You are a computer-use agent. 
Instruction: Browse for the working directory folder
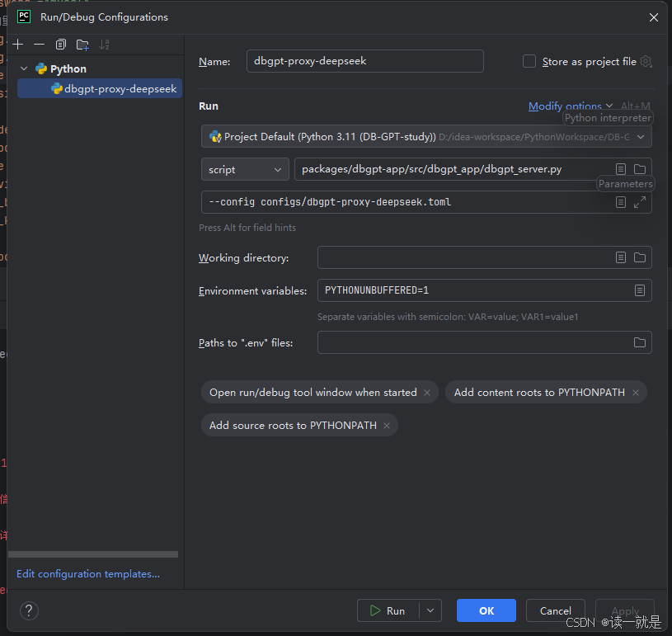click(639, 257)
